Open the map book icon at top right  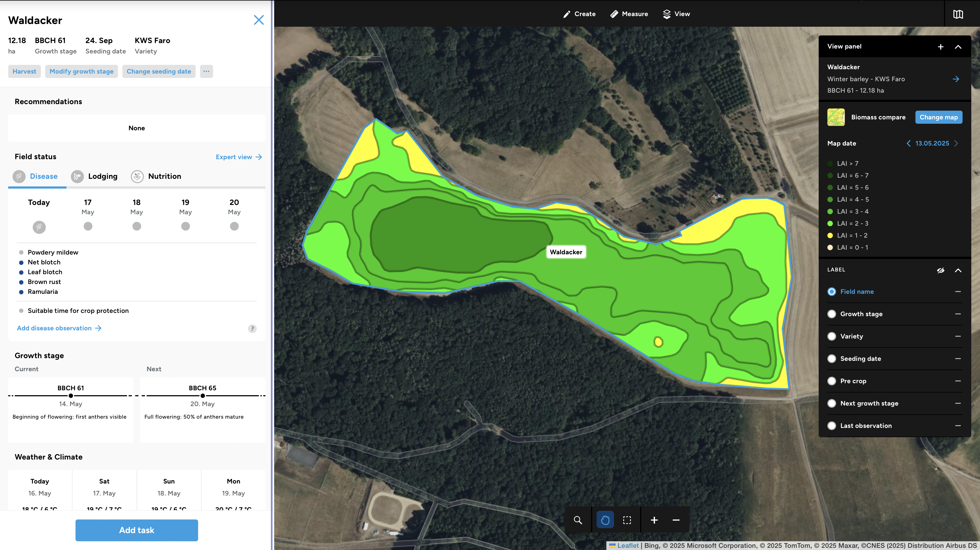coord(958,14)
